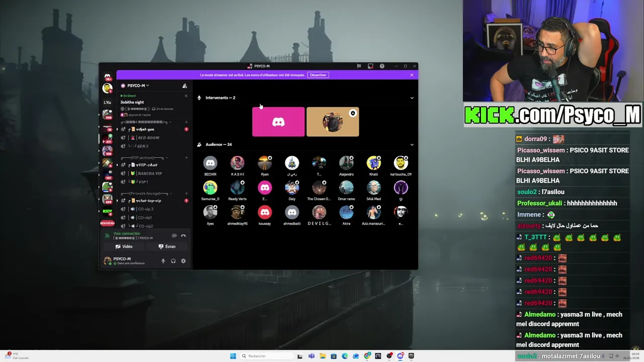
Task: Click the Windows Start button
Action: 233,356
